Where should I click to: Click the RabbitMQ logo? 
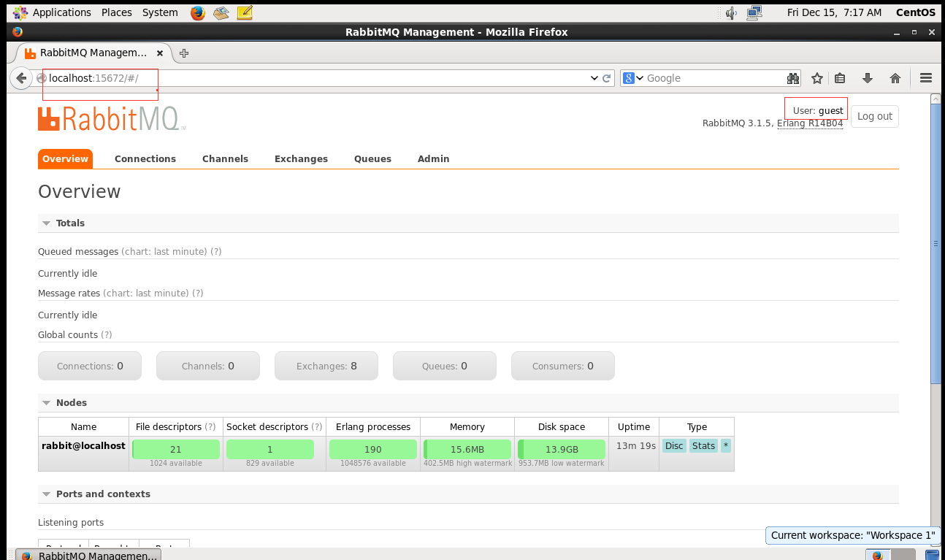tap(112, 118)
